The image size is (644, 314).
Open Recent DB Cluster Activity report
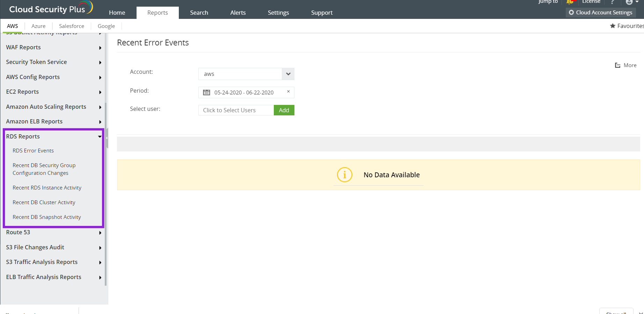pos(44,202)
